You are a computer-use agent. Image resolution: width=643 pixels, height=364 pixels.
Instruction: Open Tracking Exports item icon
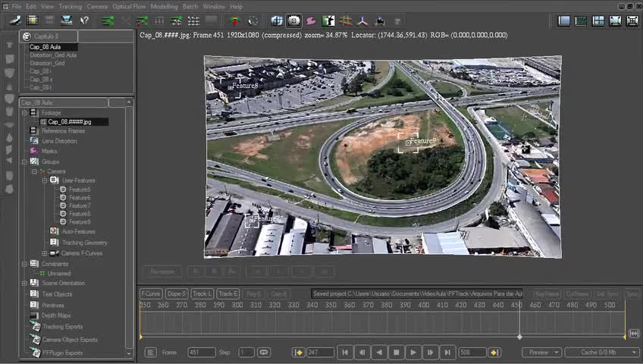pyautogui.click(x=35, y=327)
